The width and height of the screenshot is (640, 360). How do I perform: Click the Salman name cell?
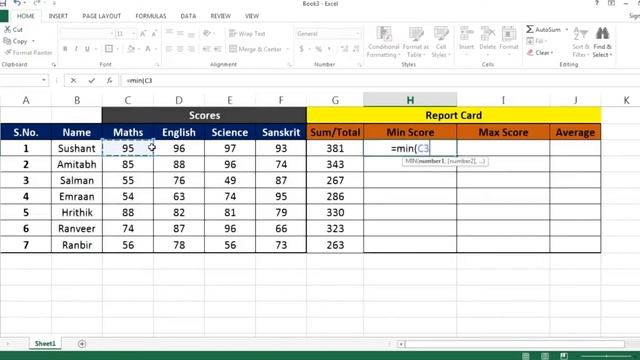[77, 180]
